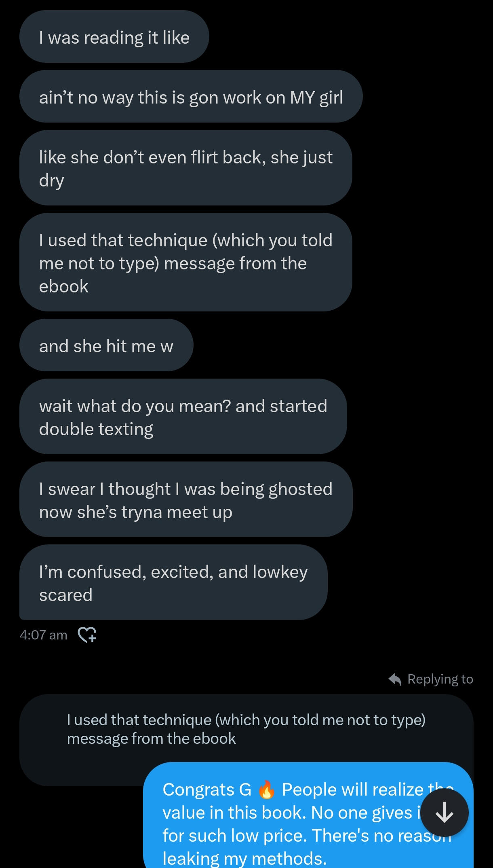Image resolution: width=493 pixels, height=868 pixels.
Task: Tap the fire emoji in the blue message
Action: 267,790
